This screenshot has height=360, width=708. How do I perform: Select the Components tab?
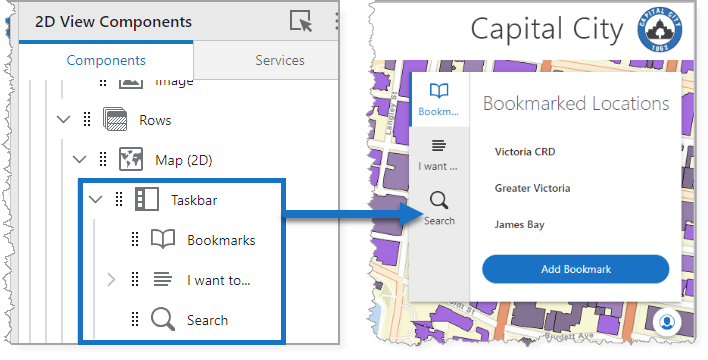click(106, 60)
